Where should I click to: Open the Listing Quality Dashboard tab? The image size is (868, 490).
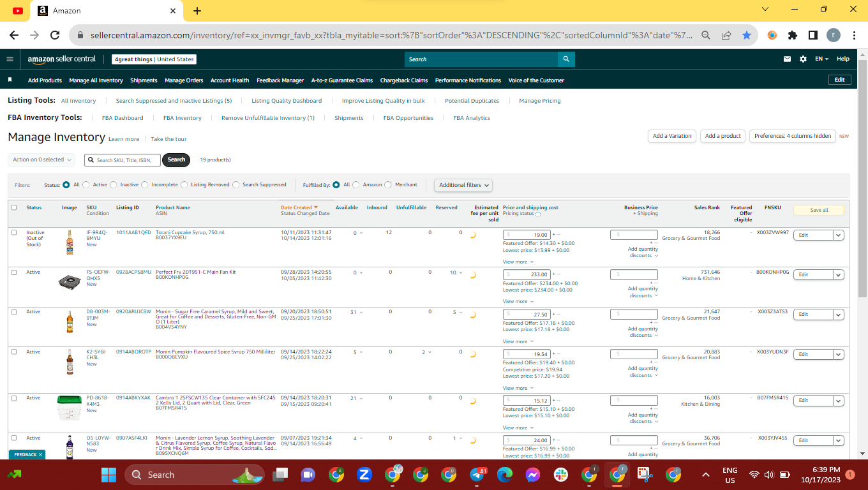click(x=287, y=101)
